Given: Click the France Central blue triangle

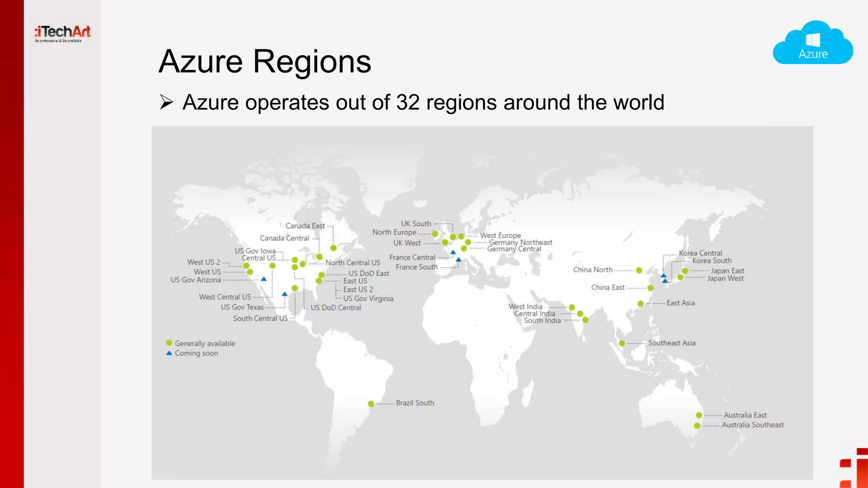Looking at the screenshot, I should pyautogui.click(x=453, y=252).
